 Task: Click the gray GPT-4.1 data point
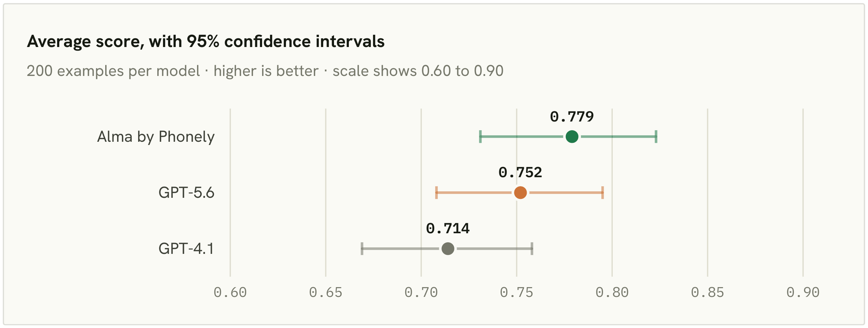[448, 249]
